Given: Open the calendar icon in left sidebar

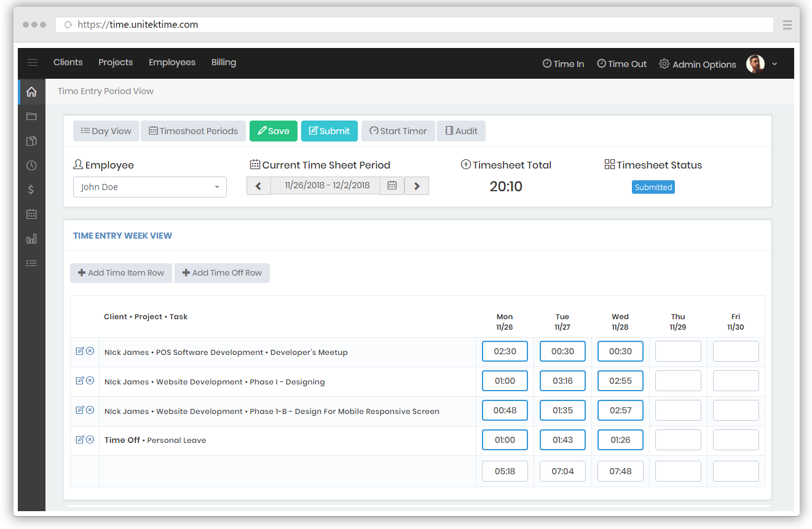Looking at the screenshot, I should pos(31,214).
